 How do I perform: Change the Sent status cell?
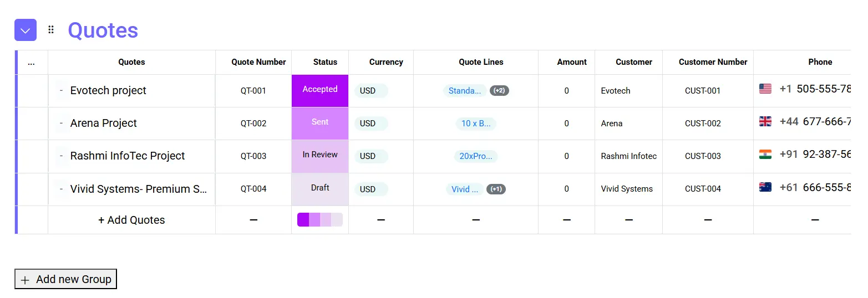[x=320, y=123]
